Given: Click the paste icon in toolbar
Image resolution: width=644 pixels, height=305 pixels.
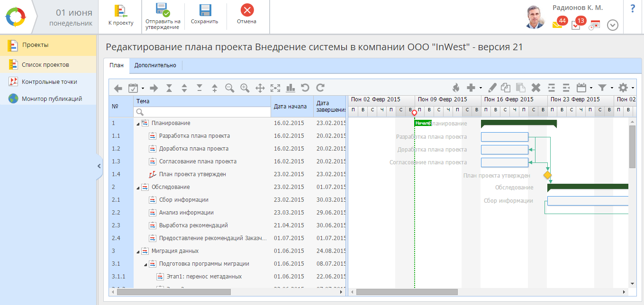Looking at the screenshot, I should pyautogui.click(x=521, y=88).
